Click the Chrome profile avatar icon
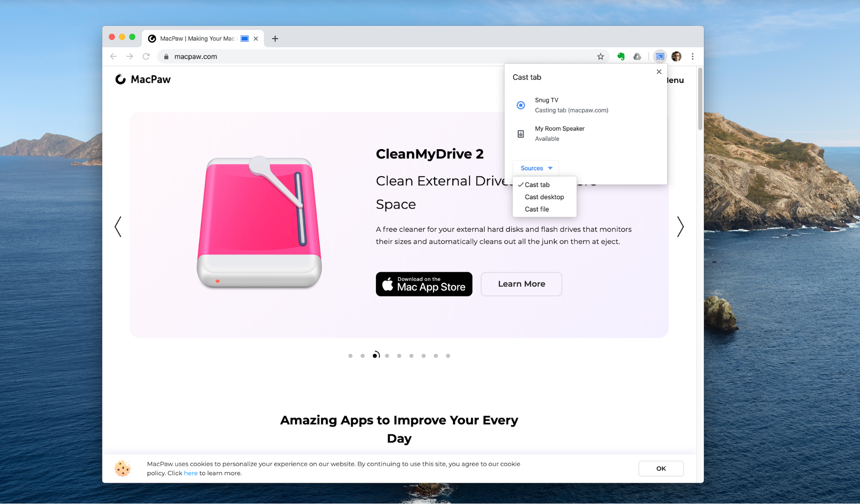860x504 pixels. pyautogui.click(x=676, y=56)
